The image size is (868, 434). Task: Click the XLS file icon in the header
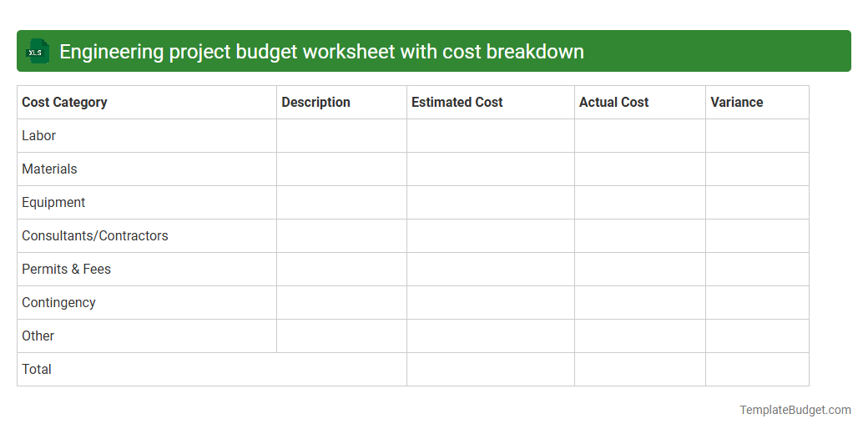tap(37, 51)
